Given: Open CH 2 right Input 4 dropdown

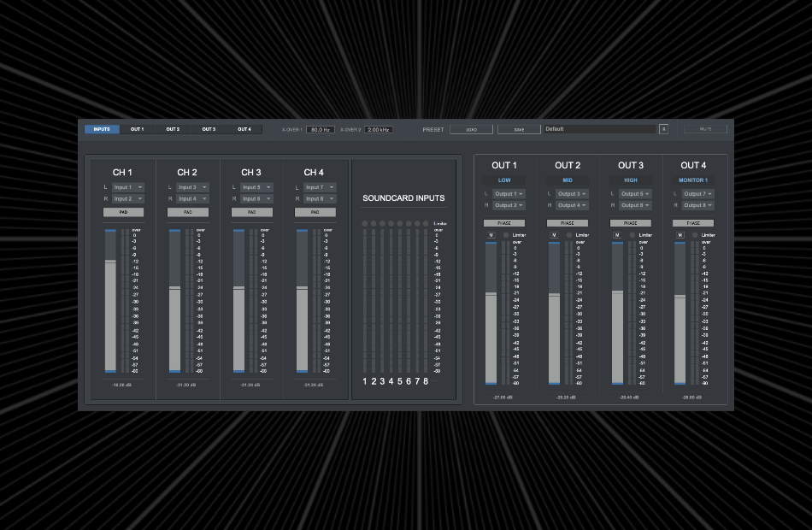Looking at the screenshot, I should pos(192,198).
